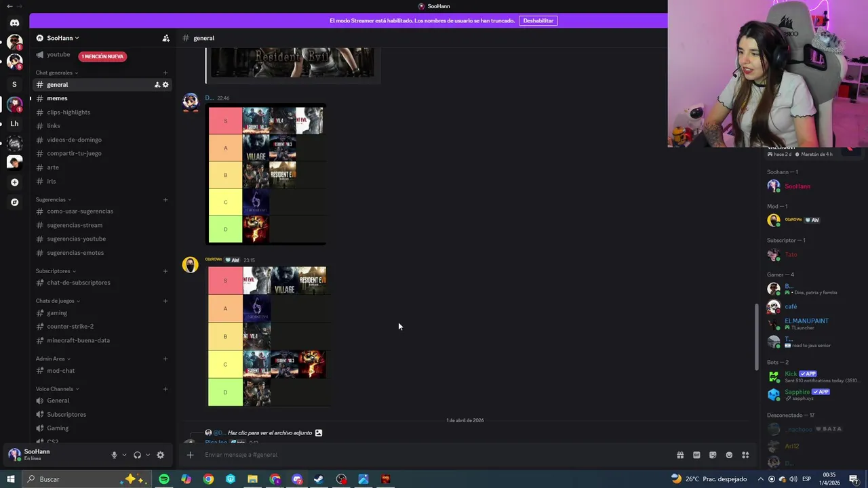
Task: Click the 'Enviar mensaje a #general' field
Action: pos(434,455)
